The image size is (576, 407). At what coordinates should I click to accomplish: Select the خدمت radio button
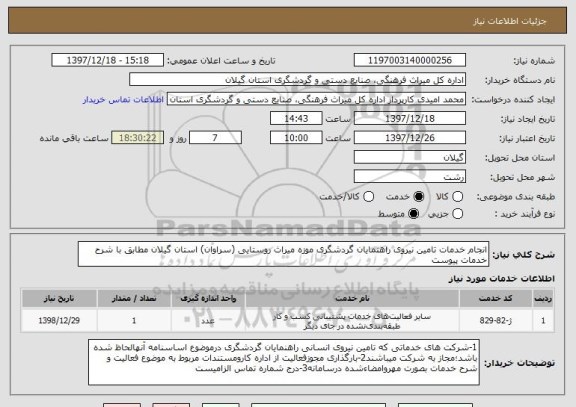(x=418, y=197)
